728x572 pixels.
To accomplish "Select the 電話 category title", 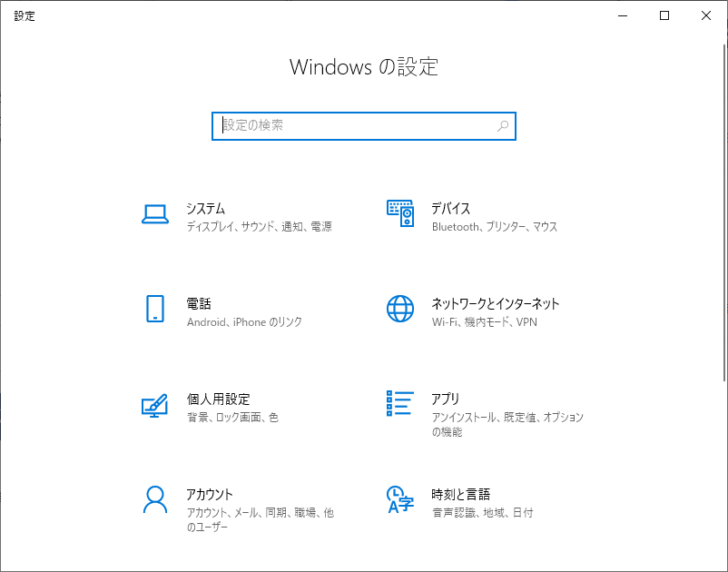I will 199,303.
